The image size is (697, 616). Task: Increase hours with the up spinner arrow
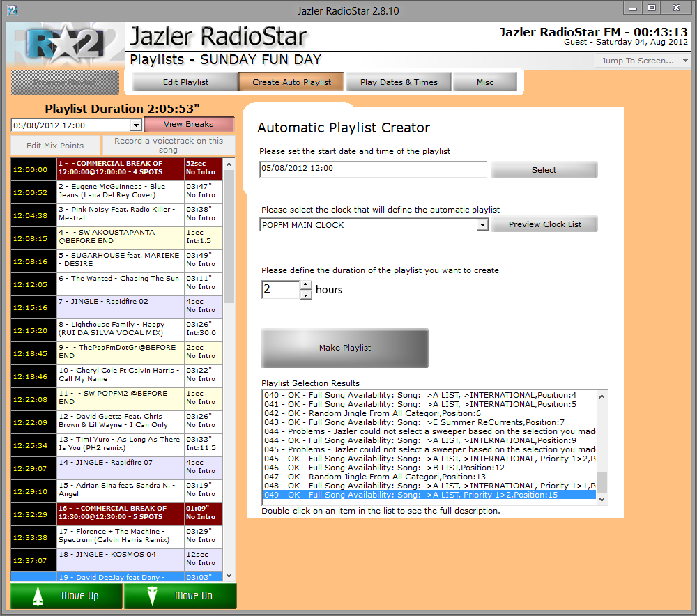[x=306, y=285]
